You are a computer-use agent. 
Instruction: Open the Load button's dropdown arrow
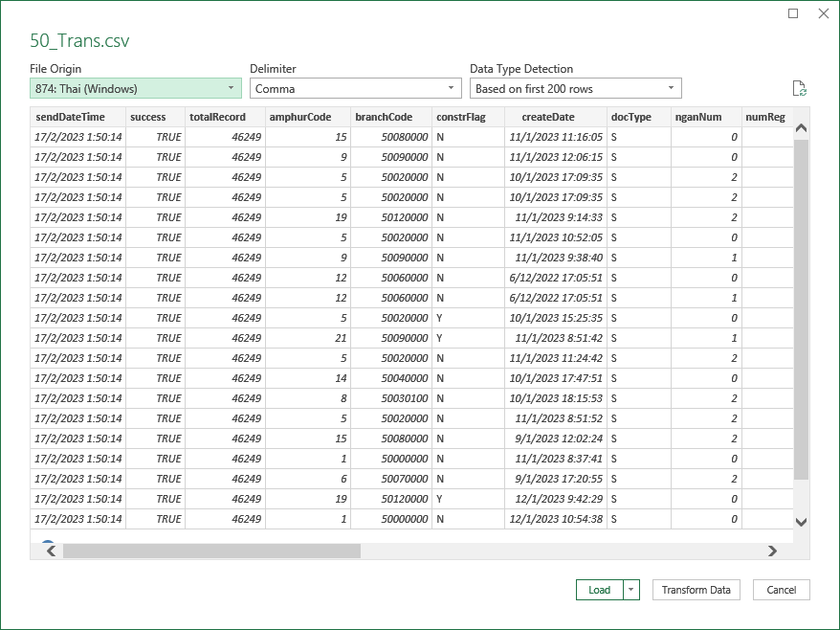pos(631,590)
